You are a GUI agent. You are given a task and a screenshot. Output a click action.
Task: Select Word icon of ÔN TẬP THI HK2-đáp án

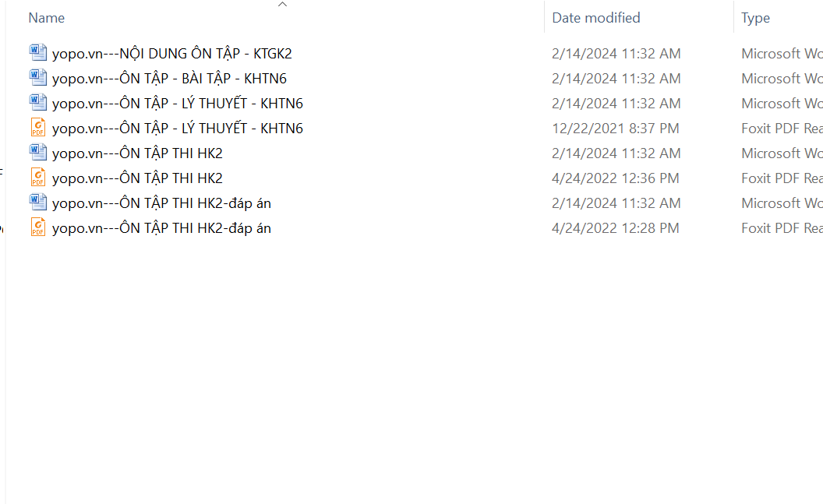pos(37,203)
